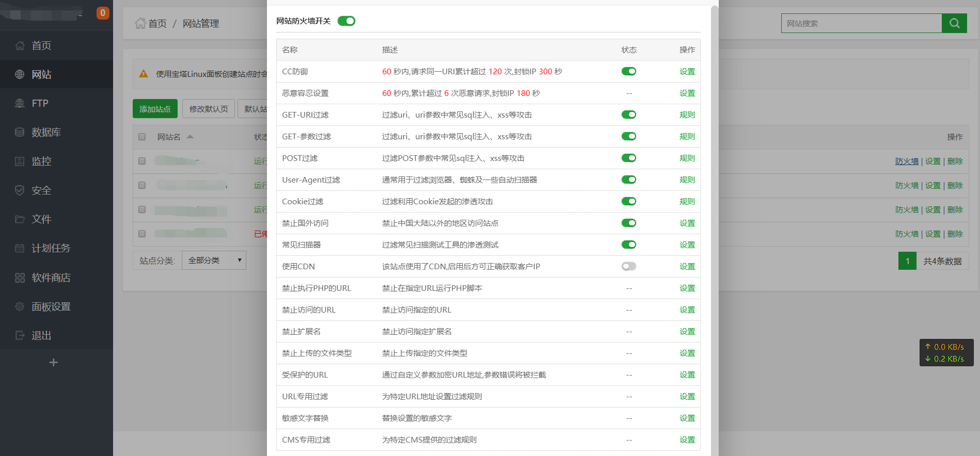Click the sort arrow next to 网站名
This screenshot has height=456, width=980.
(x=190, y=137)
